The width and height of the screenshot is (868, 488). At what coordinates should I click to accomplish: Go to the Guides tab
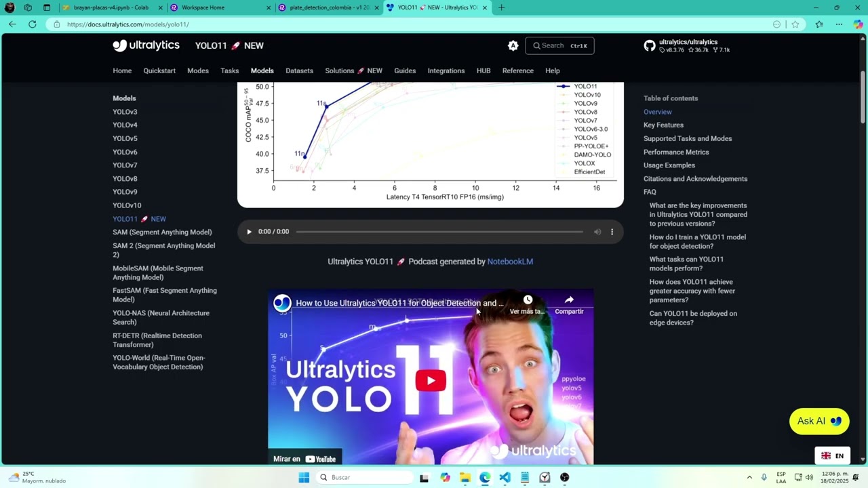tap(405, 70)
